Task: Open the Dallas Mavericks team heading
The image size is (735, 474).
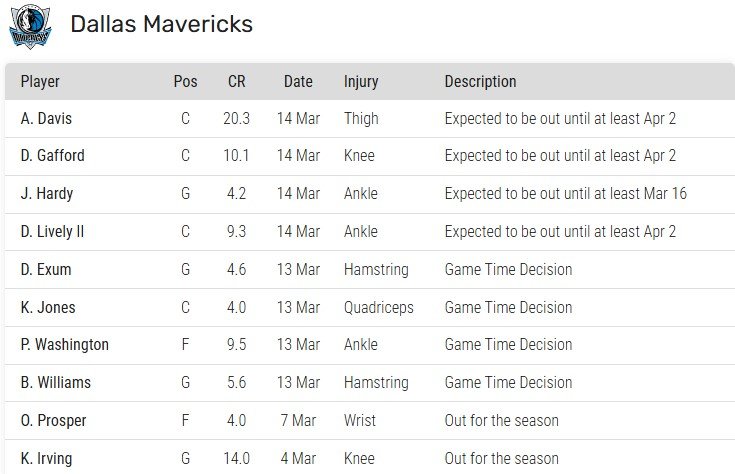Action: tap(161, 24)
